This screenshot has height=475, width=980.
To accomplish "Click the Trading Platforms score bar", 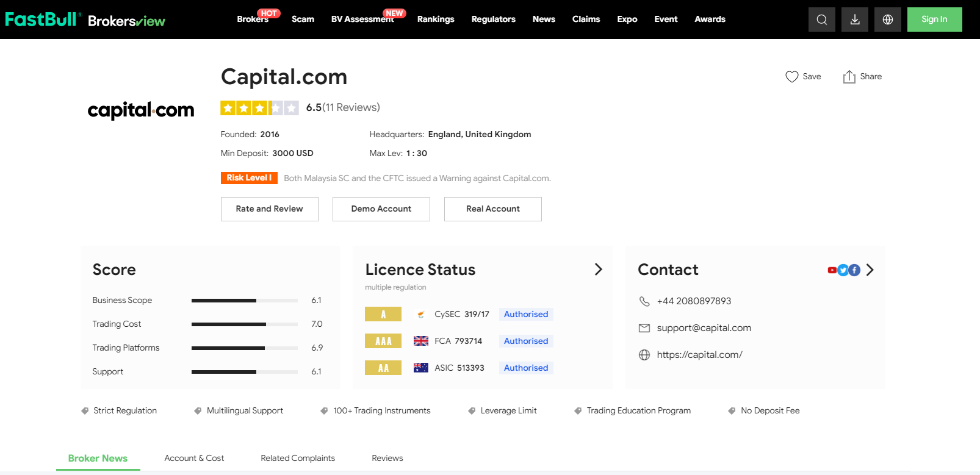I will pyautogui.click(x=245, y=348).
